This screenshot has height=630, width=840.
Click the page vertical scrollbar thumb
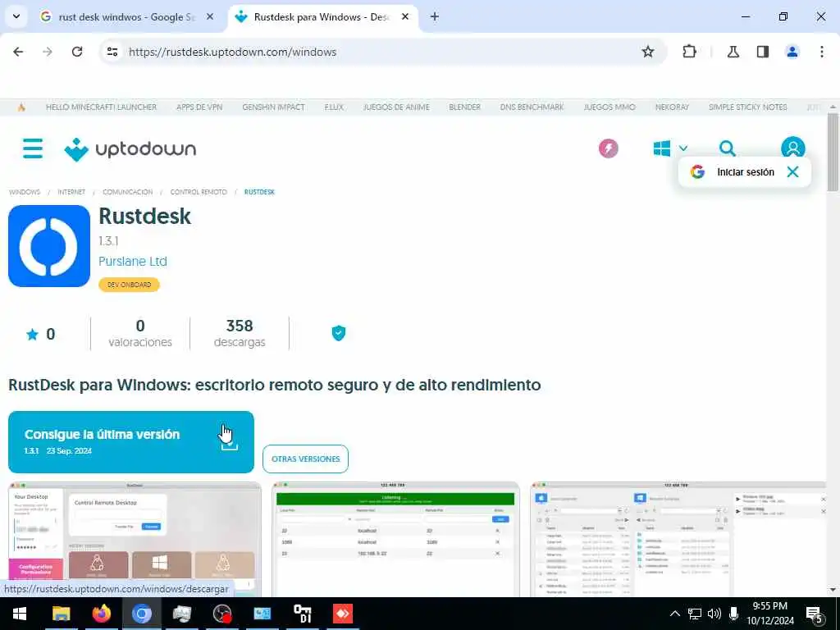[833, 152]
